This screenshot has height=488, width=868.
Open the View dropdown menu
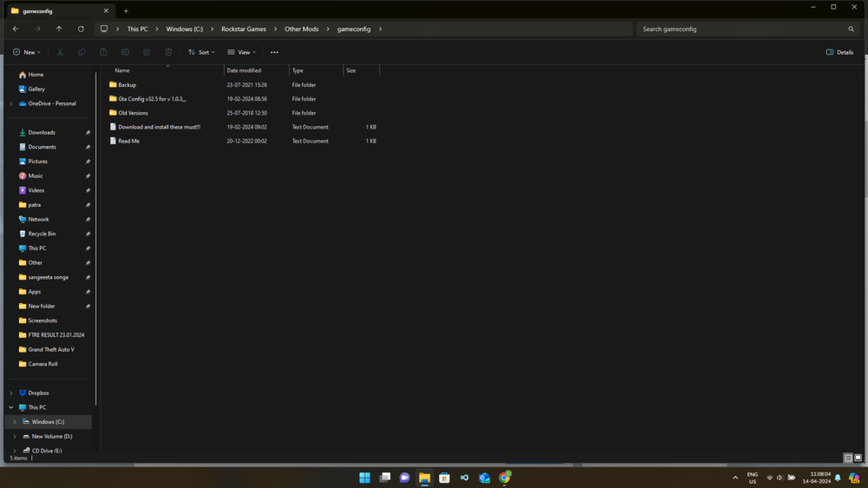241,52
